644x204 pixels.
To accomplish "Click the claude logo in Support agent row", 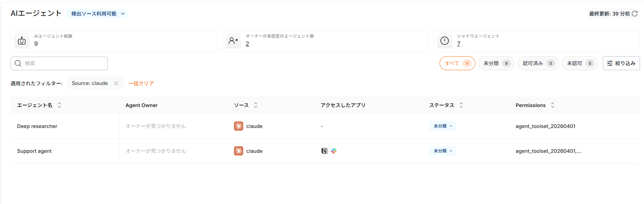I will (239, 151).
